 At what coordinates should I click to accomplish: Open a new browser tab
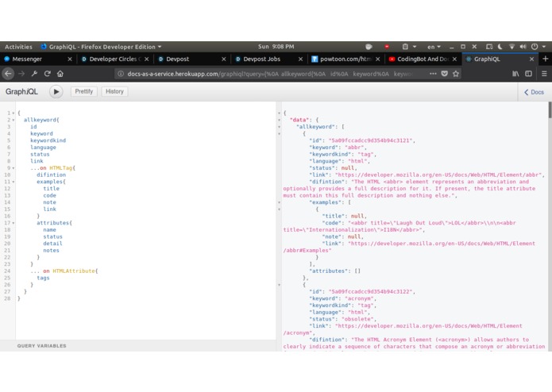(546, 59)
